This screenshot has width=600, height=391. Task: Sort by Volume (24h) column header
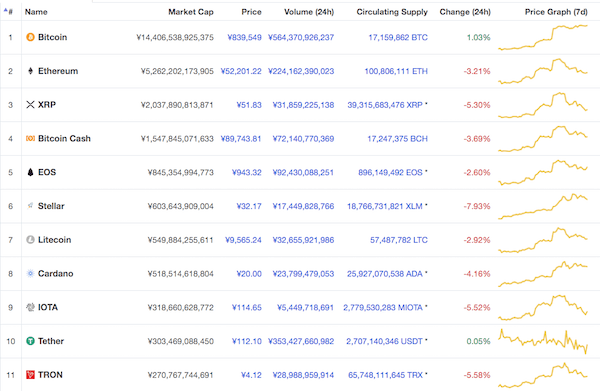point(309,12)
